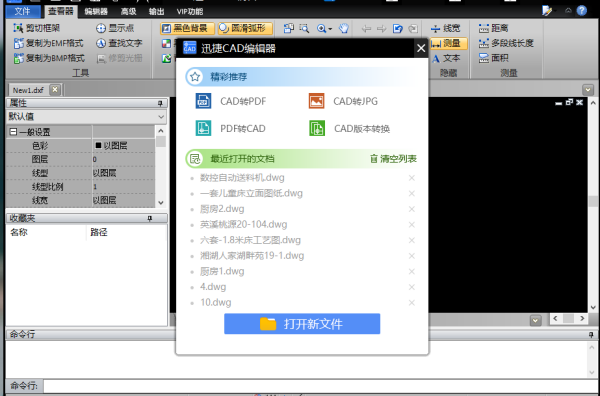Select the 面积 area measure tool
Image resolution: width=600 pixels, height=396 pixels.
tap(493, 58)
